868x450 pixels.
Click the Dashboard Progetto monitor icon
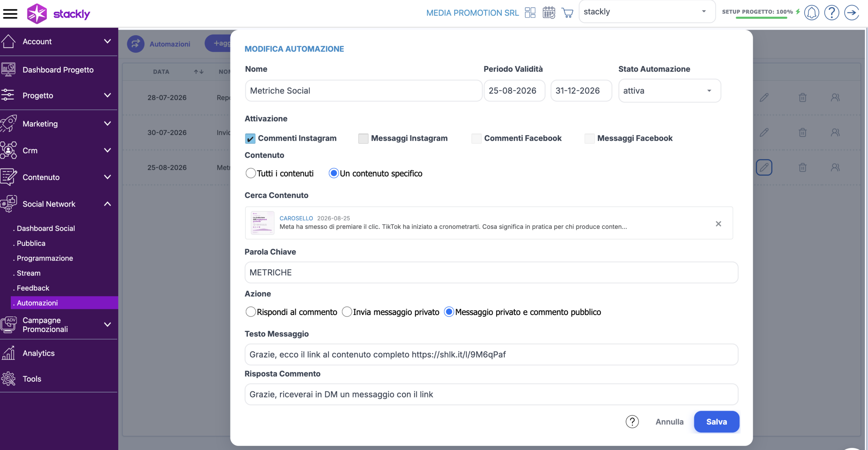pyautogui.click(x=8, y=70)
